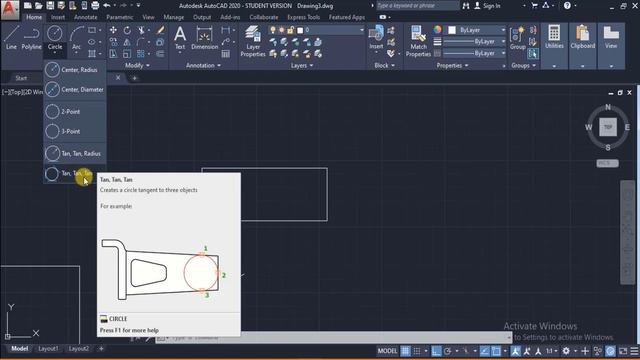Click the Trim tool icon
The width and height of the screenshot is (640, 360).
[141, 30]
